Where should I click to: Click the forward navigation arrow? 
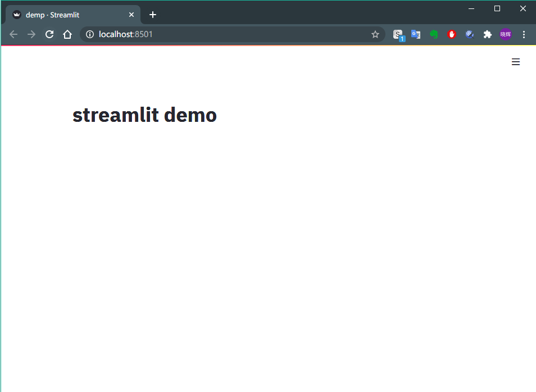coord(31,34)
